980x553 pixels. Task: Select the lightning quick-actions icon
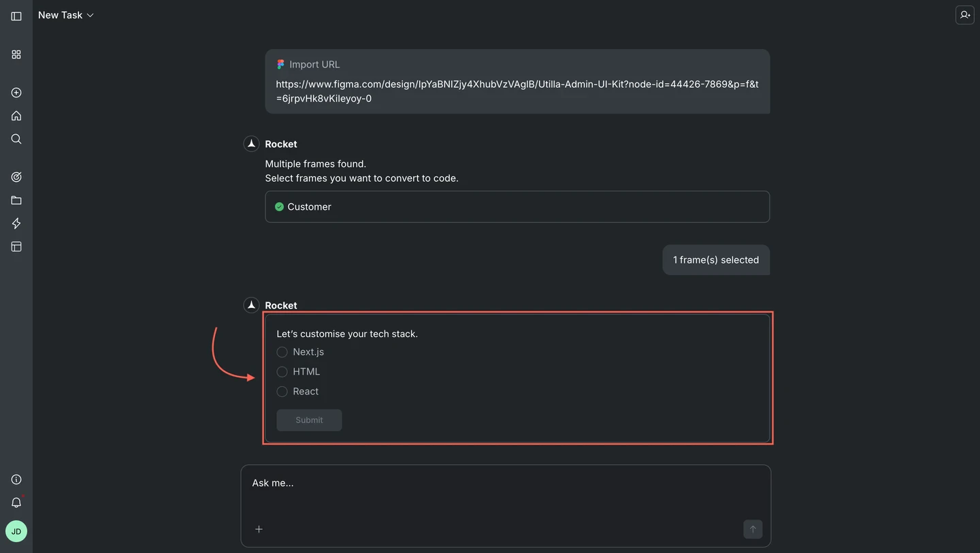[x=16, y=223]
